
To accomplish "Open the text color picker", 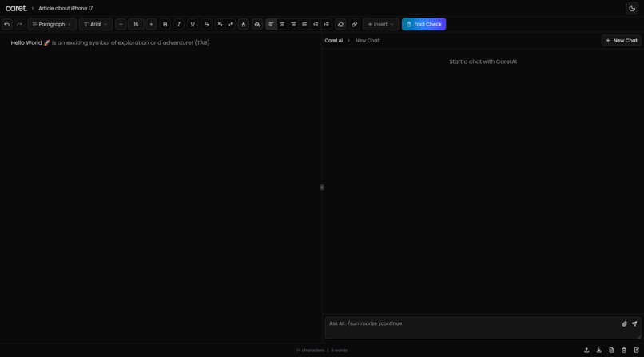I will click(x=244, y=24).
